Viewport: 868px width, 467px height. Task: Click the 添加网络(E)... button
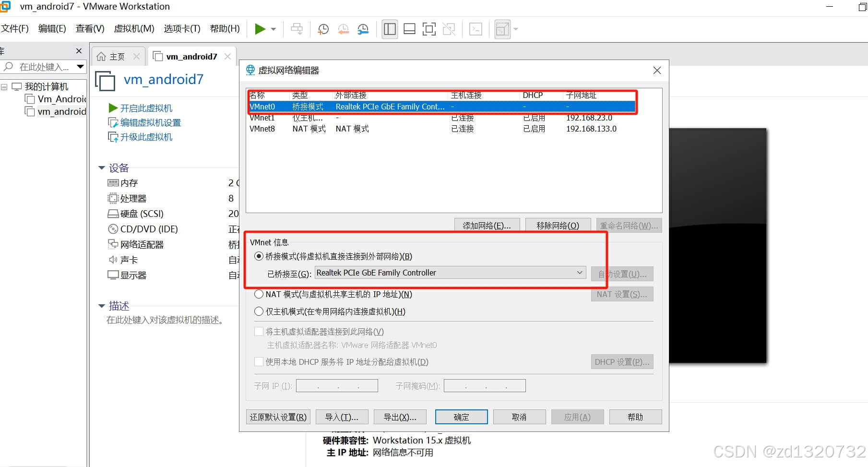pyautogui.click(x=487, y=226)
